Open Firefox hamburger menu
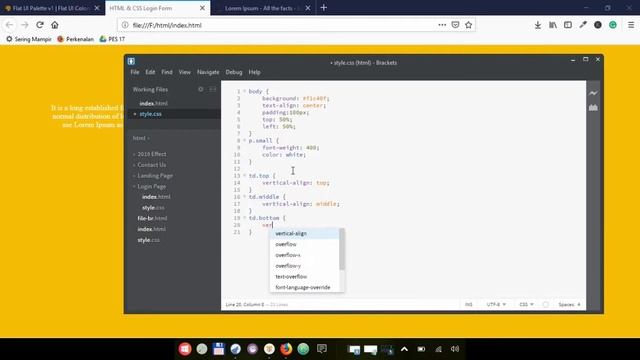This screenshot has width=640, height=360. (x=631, y=25)
